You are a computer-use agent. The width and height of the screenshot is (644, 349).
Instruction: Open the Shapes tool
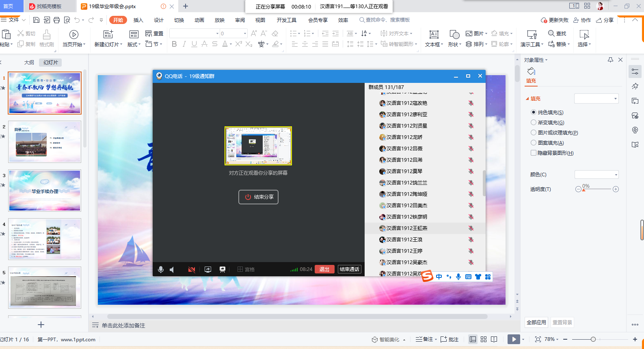coord(454,35)
